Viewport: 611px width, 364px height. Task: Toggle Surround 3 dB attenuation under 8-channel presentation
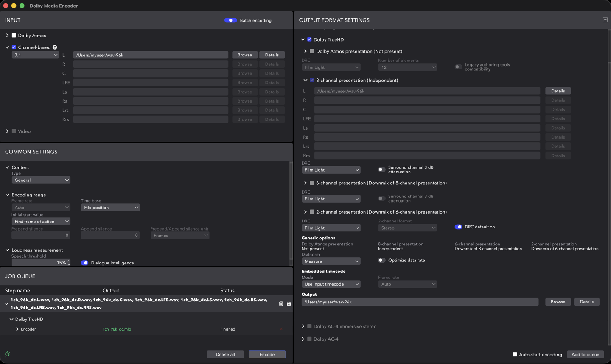381,169
